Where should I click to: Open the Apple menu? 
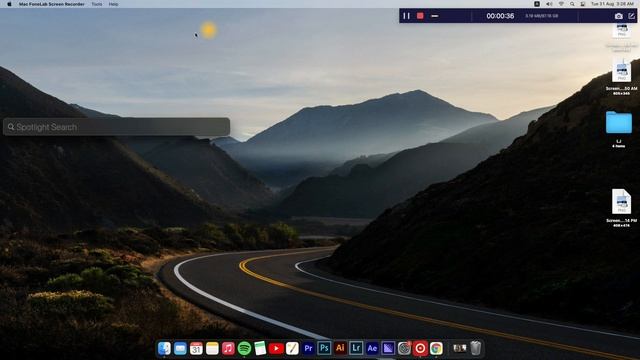(x=9, y=4)
